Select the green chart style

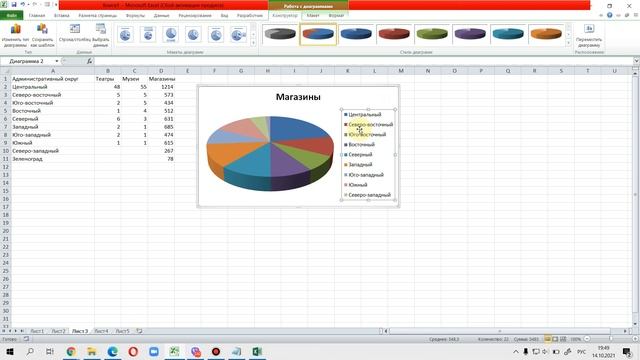pos(432,34)
